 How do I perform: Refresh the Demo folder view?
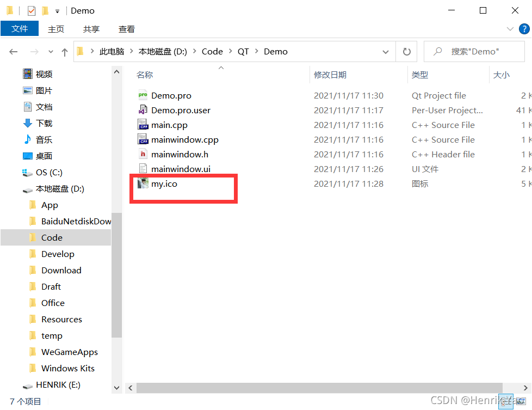(x=406, y=52)
